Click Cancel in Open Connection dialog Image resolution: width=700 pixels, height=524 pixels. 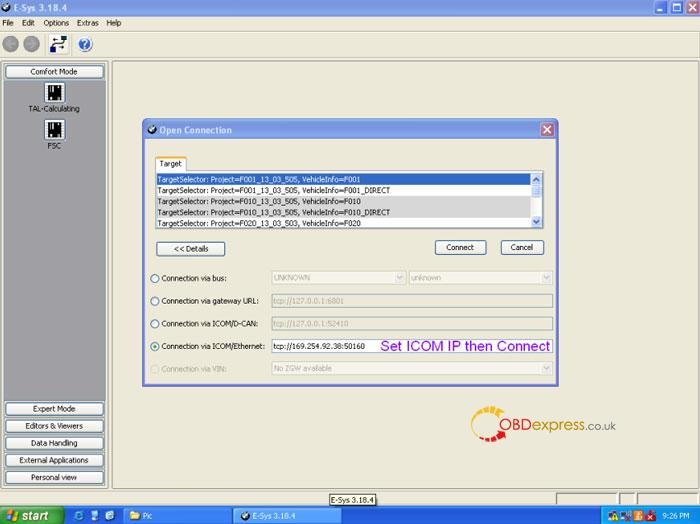click(x=522, y=247)
